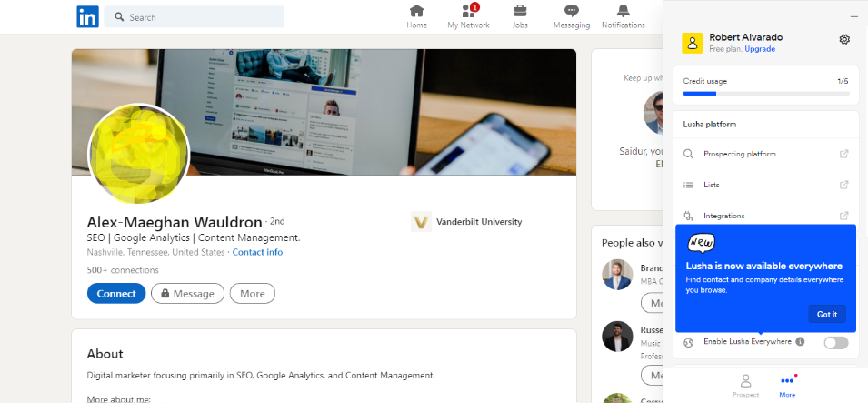Click the profile photo of Alex-Maeghan Wauldron
The width and height of the screenshot is (868, 403).
tap(139, 154)
